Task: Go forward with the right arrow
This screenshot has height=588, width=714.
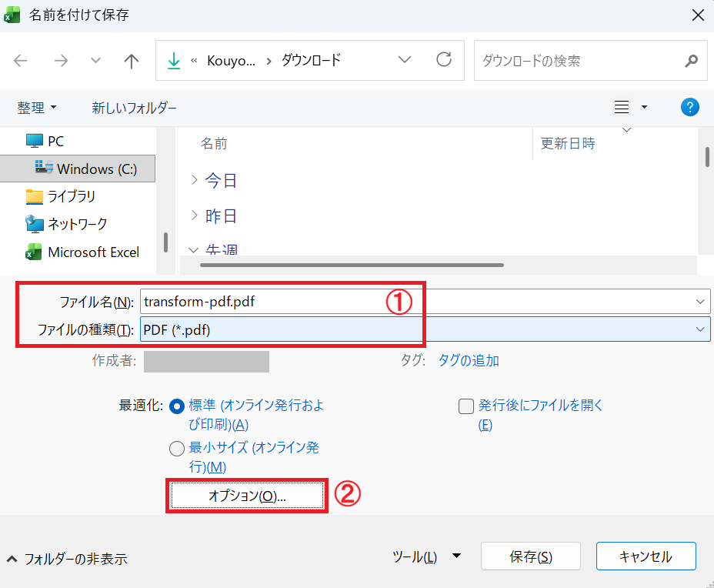Action: coord(61,61)
